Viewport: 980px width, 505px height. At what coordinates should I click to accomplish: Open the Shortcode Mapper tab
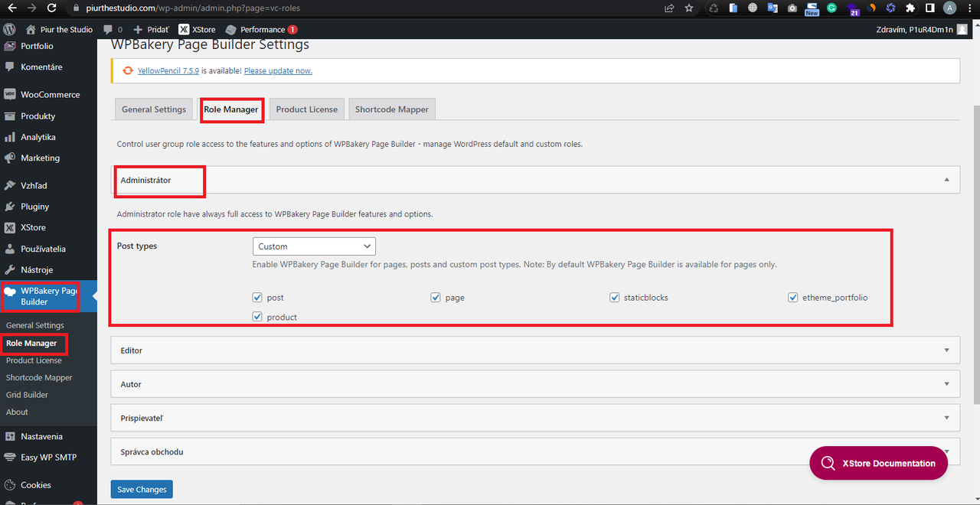click(x=392, y=109)
